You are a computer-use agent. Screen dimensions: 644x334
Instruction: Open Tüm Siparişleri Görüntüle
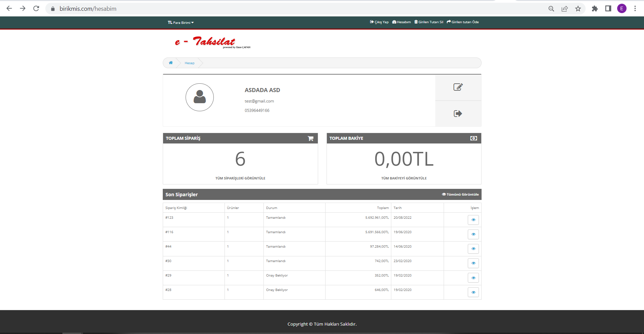[x=240, y=178]
